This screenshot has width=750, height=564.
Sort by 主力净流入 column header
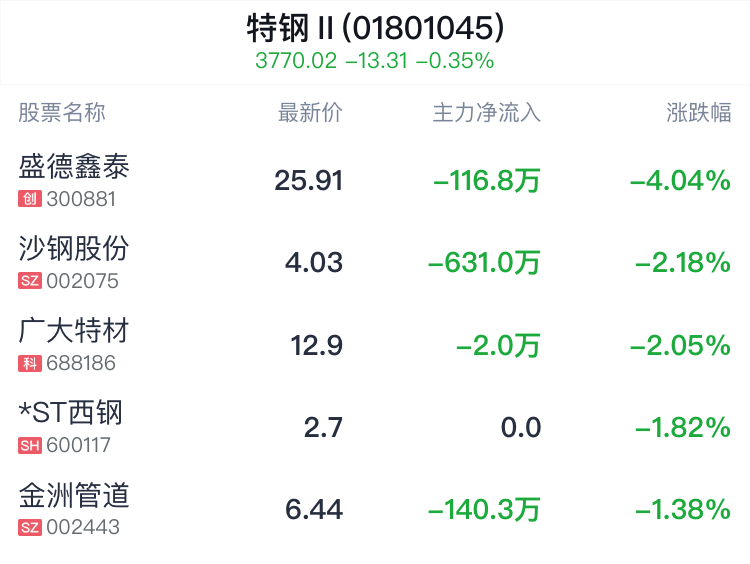point(486,113)
